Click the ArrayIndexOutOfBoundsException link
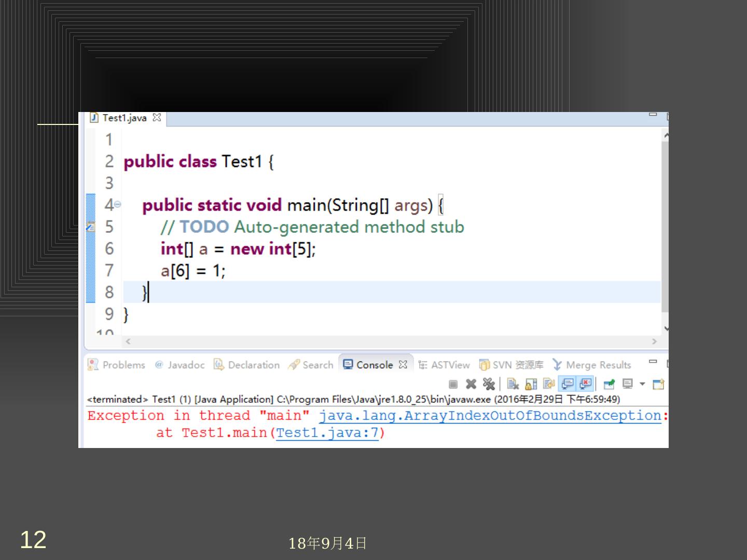Image resolution: width=747 pixels, height=560 pixels. (x=490, y=416)
